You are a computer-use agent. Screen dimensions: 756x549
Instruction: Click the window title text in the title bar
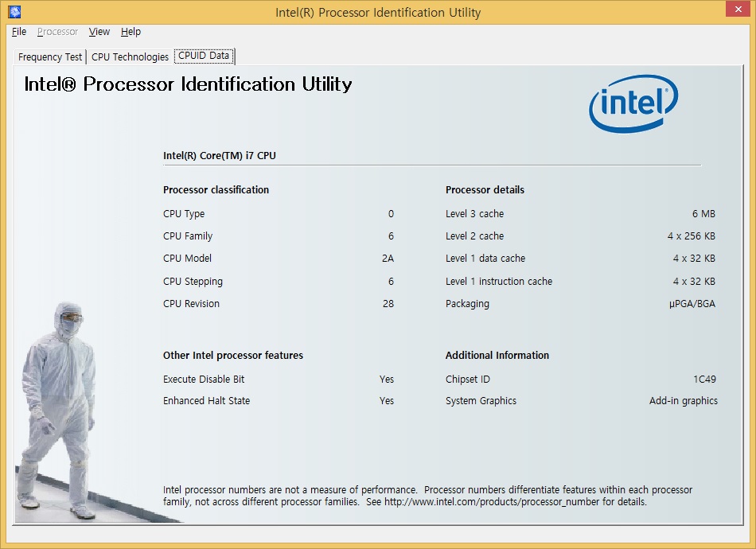[378, 13]
